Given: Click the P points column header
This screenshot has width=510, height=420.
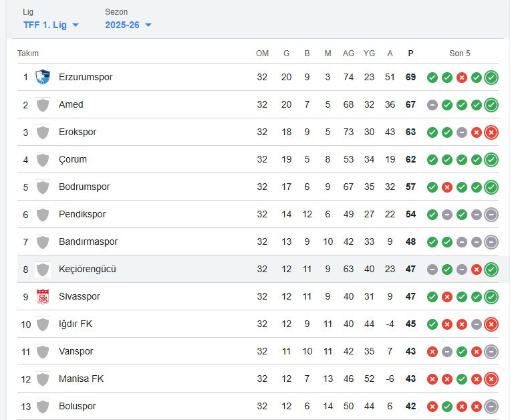Looking at the screenshot, I should click(x=410, y=54).
